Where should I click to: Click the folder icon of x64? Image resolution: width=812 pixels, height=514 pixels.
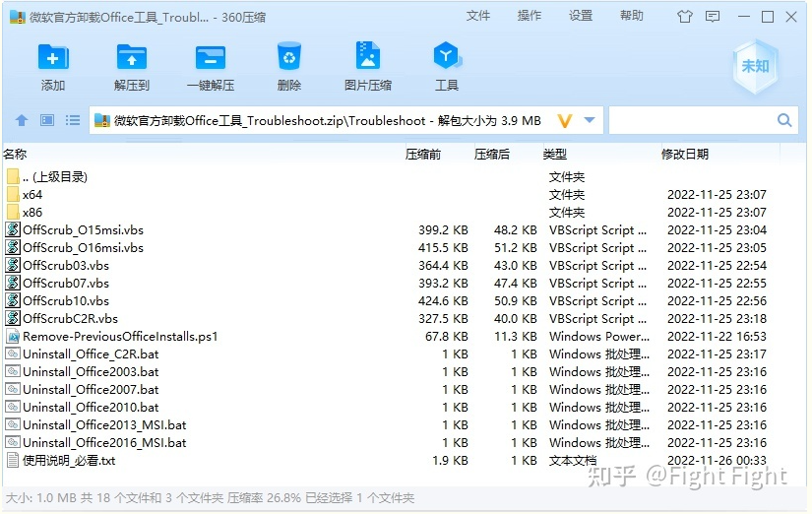[x=14, y=194]
